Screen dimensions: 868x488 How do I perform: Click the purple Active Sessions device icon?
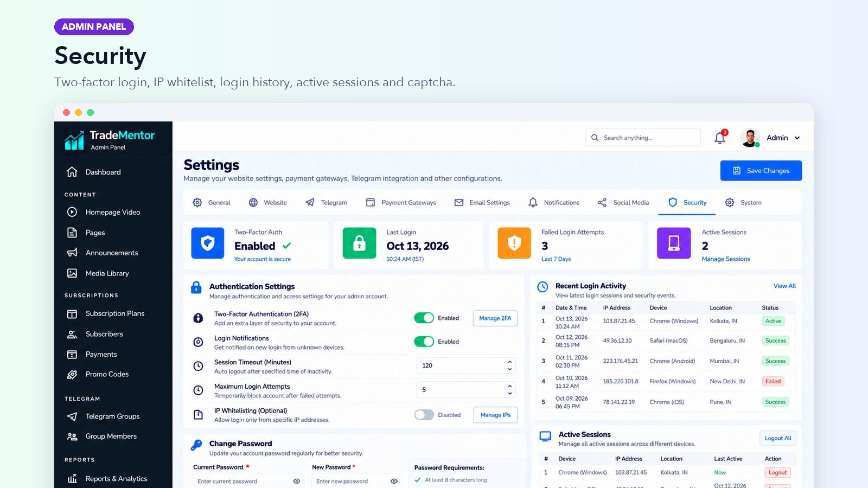point(674,243)
